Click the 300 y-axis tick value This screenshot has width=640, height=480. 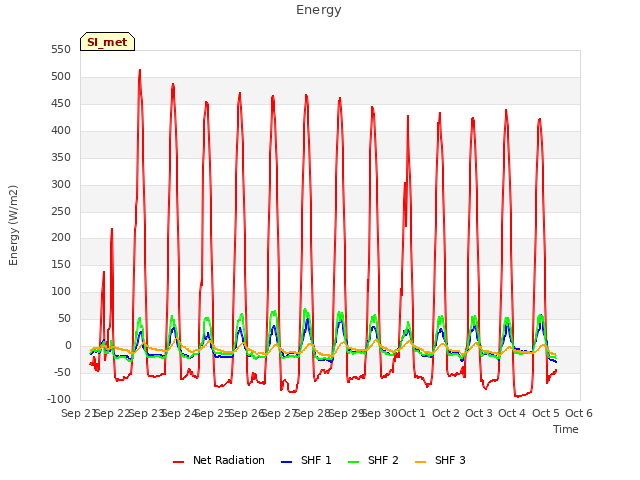(61, 184)
